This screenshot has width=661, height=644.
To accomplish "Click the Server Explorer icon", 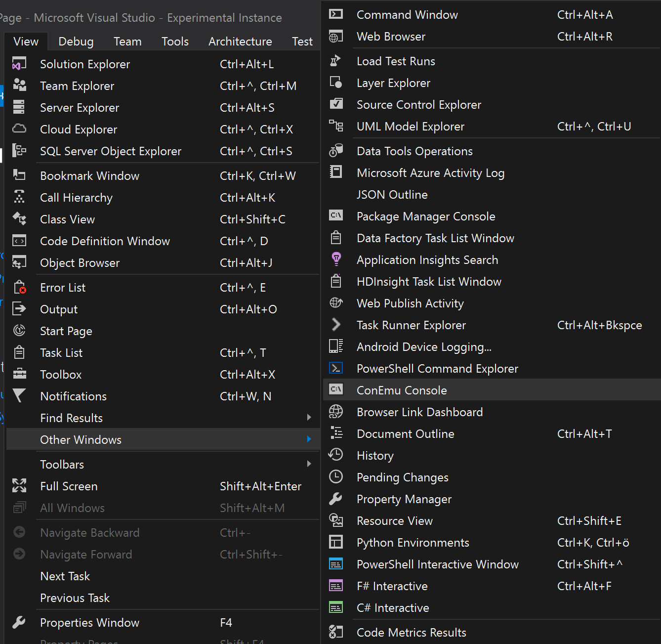I will (19, 108).
